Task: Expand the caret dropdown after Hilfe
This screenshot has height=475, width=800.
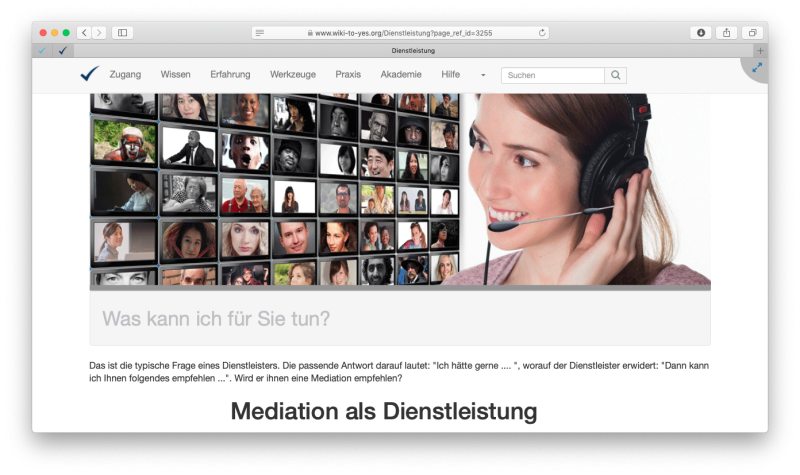Action: [483, 75]
